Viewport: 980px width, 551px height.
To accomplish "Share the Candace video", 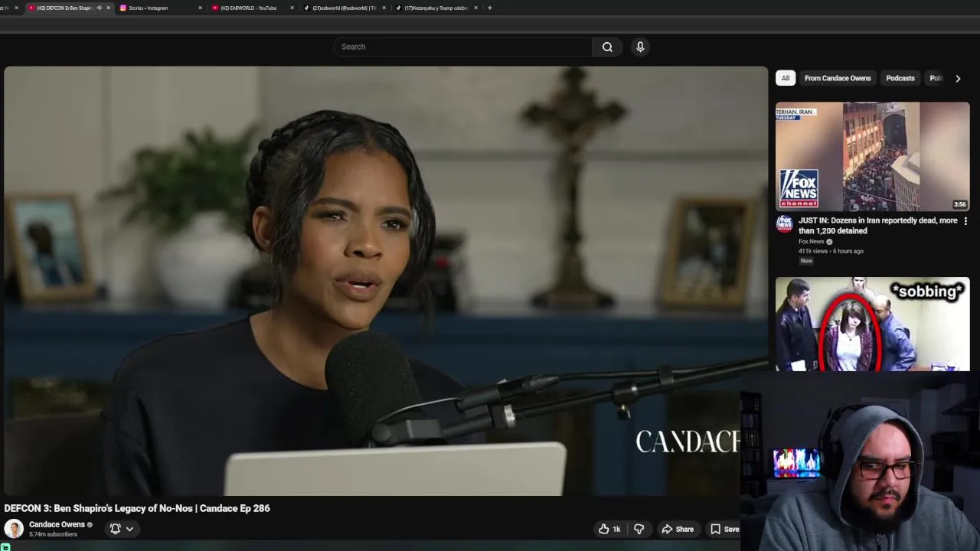I will pos(678,529).
